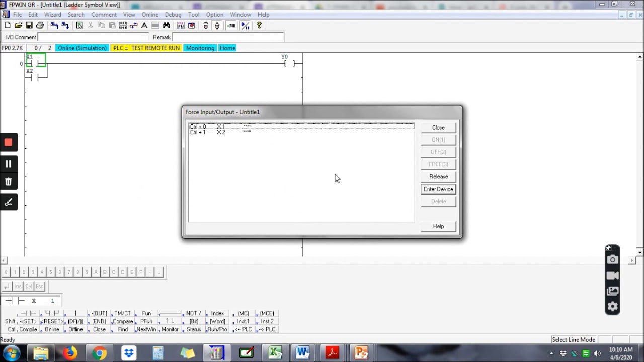The image size is (644, 362).
Task: Open the Comment menu
Action: tap(104, 15)
